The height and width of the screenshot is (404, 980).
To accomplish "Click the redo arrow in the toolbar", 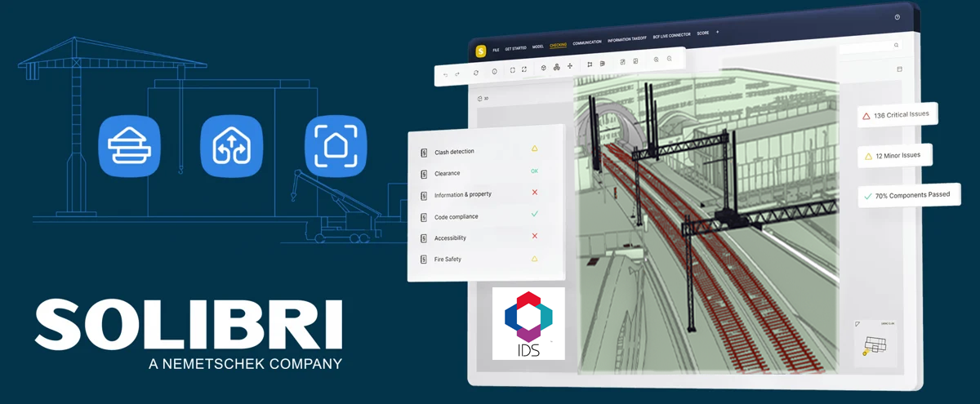I will pyautogui.click(x=457, y=74).
